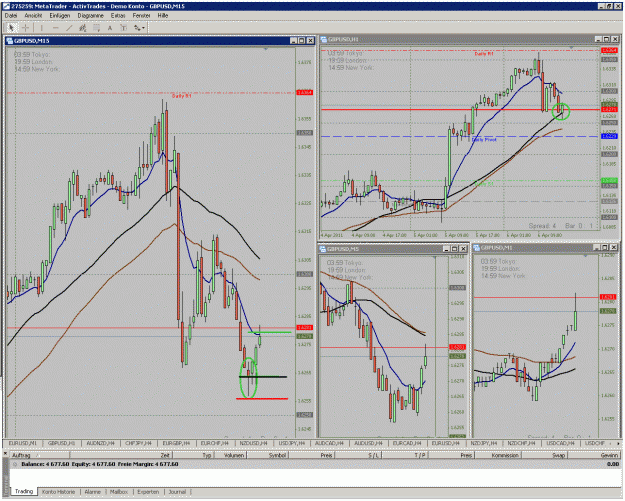
Task: Open the Experten terminal tab
Action: tap(148, 492)
